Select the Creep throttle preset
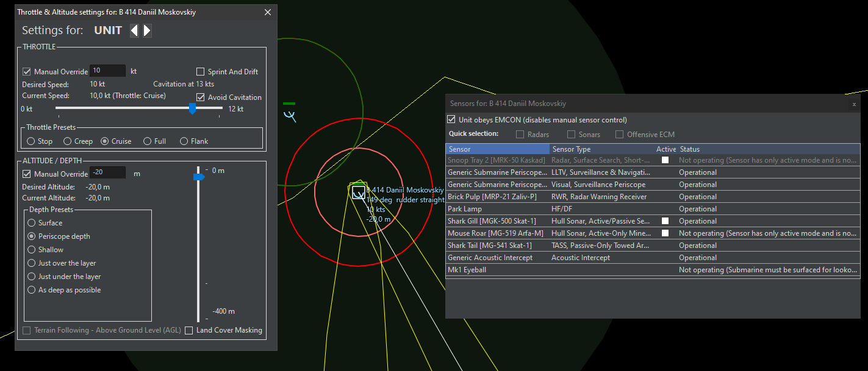The image size is (868, 371). [x=68, y=141]
